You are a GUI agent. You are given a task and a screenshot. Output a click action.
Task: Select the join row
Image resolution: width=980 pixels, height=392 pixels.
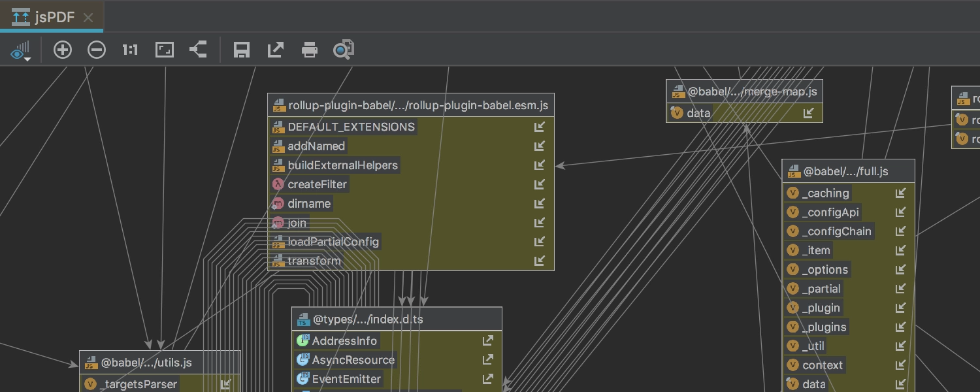pyautogui.click(x=411, y=223)
